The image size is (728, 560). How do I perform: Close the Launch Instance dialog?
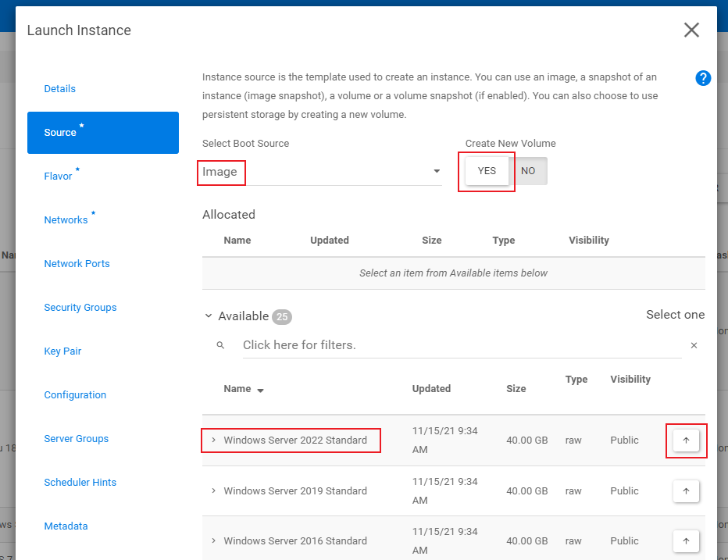(x=691, y=30)
